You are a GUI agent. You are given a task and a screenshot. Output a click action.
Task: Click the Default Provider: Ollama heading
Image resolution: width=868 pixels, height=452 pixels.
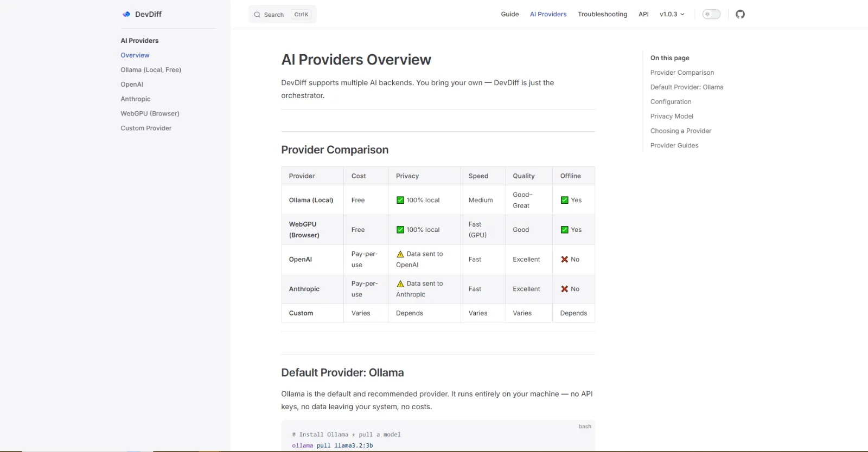coord(342,373)
